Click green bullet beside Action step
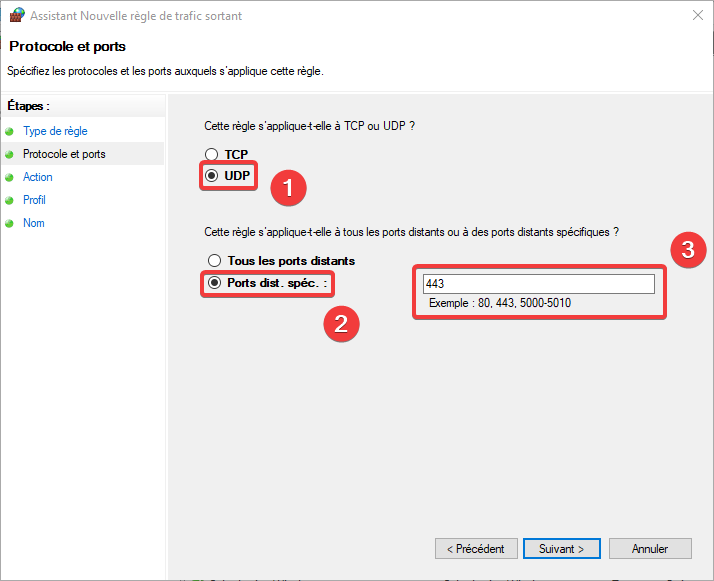 click(x=9, y=178)
